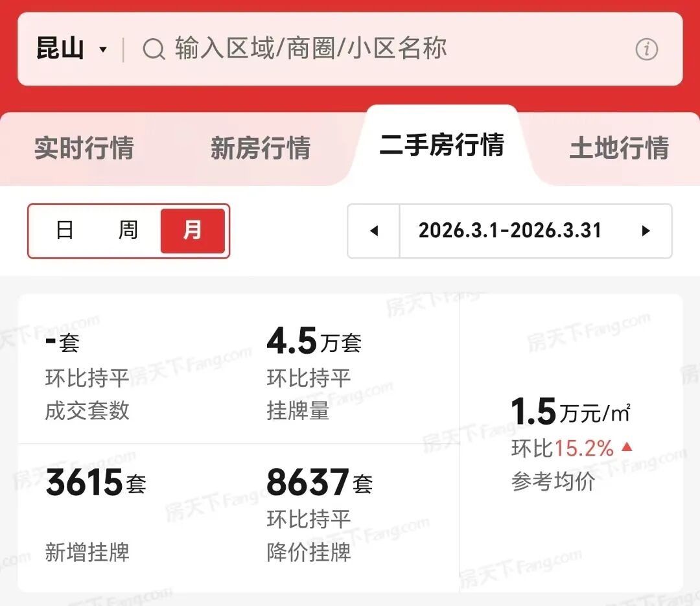This screenshot has height=606, width=700.
Task: Click the magnifier search icon
Action: 154,49
